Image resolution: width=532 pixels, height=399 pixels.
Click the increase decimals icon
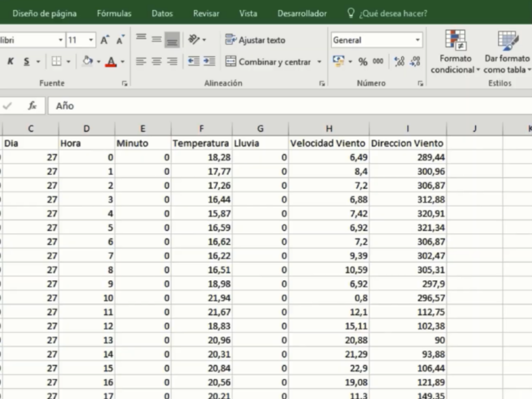coord(399,62)
